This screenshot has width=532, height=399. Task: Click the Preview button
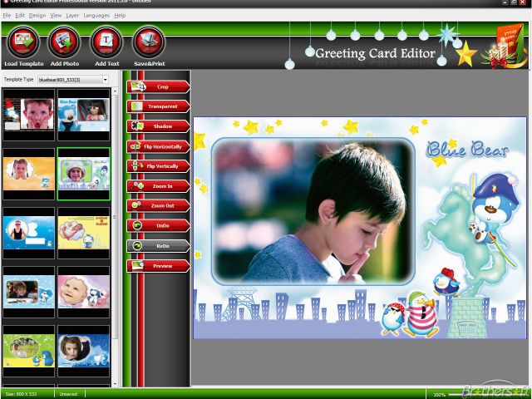click(158, 266)
